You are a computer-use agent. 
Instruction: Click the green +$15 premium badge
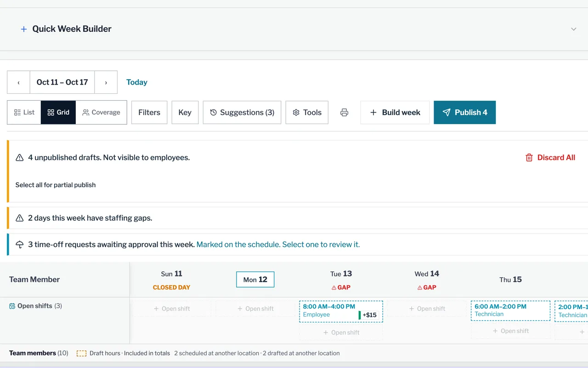coord(369,315)
